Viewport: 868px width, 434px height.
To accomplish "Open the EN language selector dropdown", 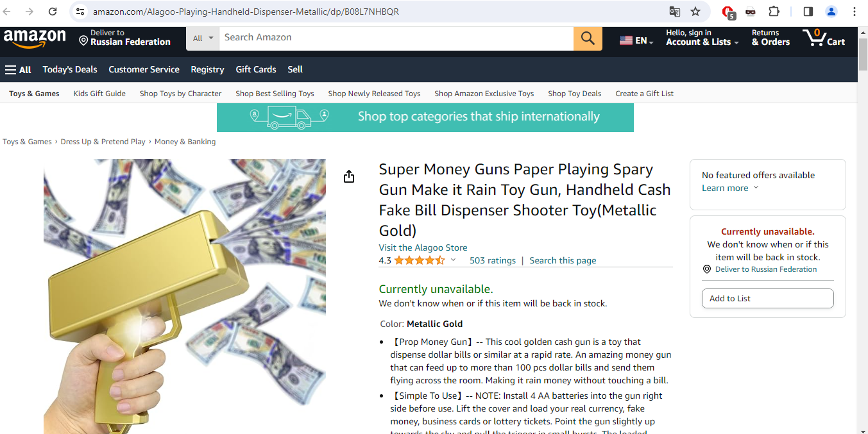I will coord(636,40).
